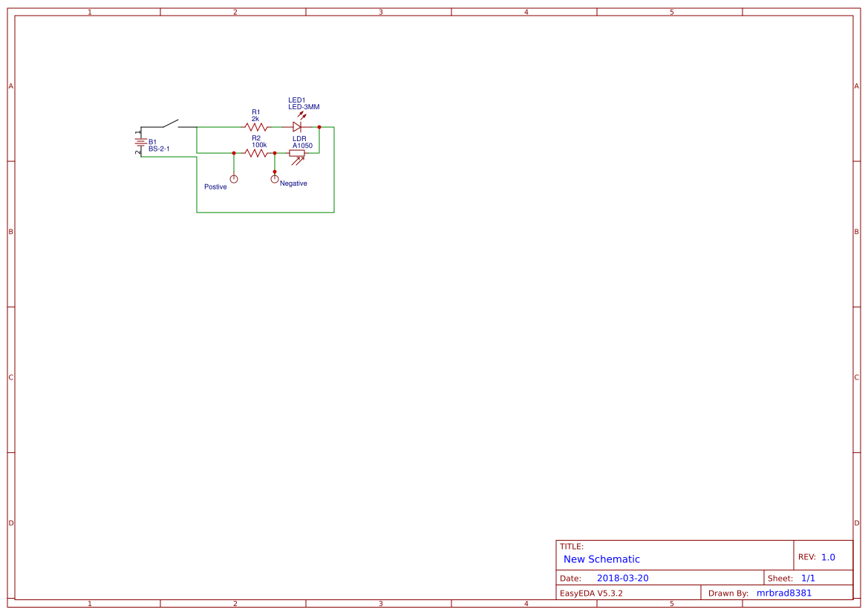Viewport: 868px width, 615px height.
Task: Click the junction dot above the Negative pin
Action: coord(275,172)
